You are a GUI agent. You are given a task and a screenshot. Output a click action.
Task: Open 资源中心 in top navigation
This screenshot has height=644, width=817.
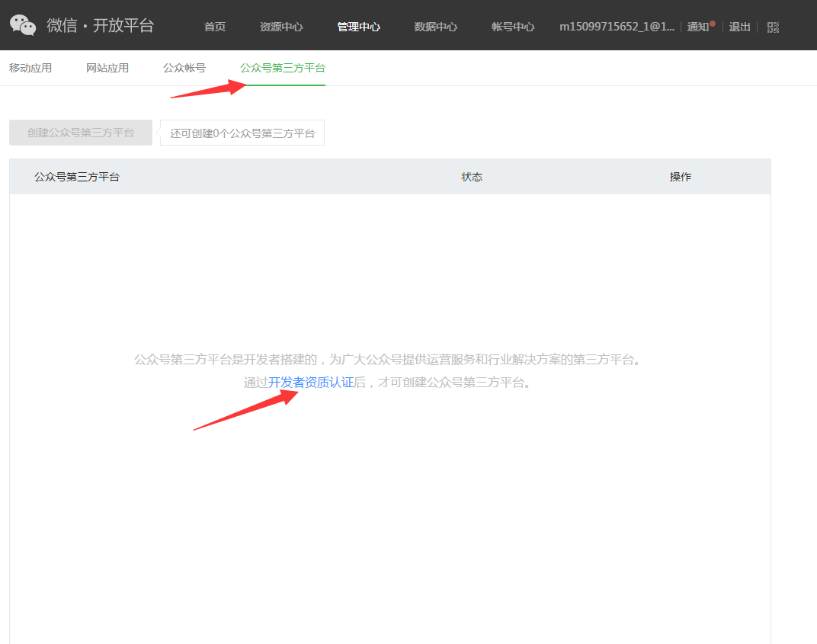[x=281, y=27]
